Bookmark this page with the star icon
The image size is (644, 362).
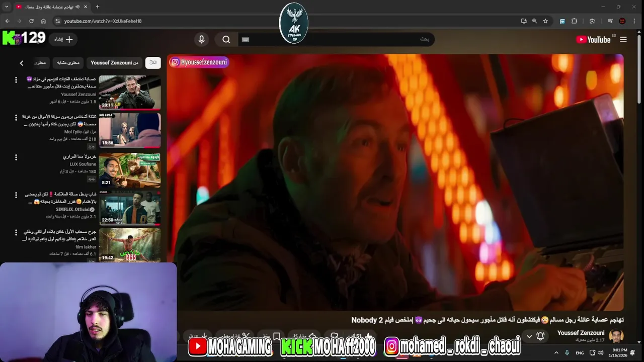tap(545, 21)
